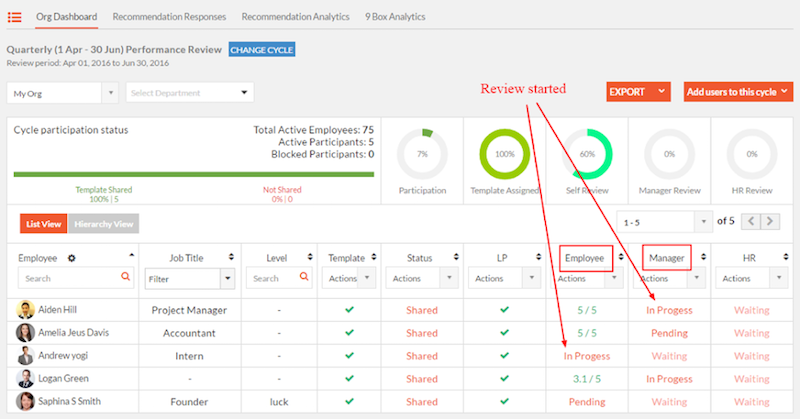Open the 1 - 5 page range dropdown
This screenshot has height=419, width=800.
point(664,222)
